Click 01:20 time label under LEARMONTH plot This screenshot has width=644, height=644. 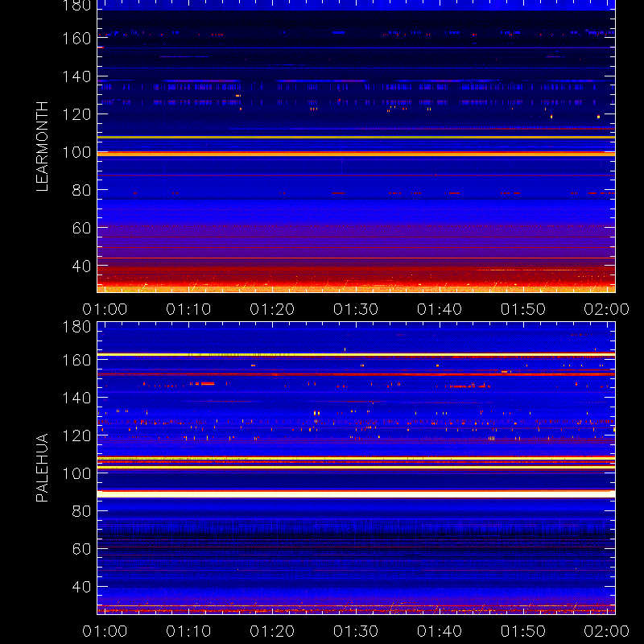(x=272, y=309)
